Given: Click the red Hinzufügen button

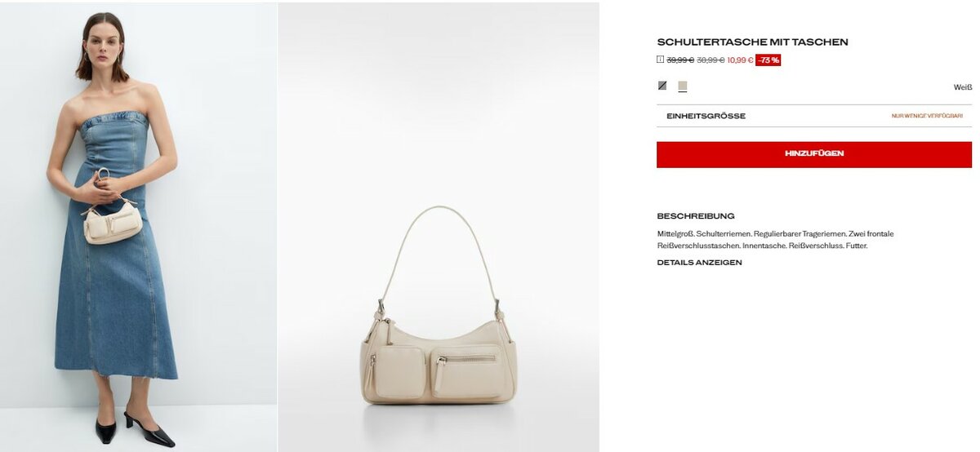Looking at the screenshot, I should click(814, 154).
